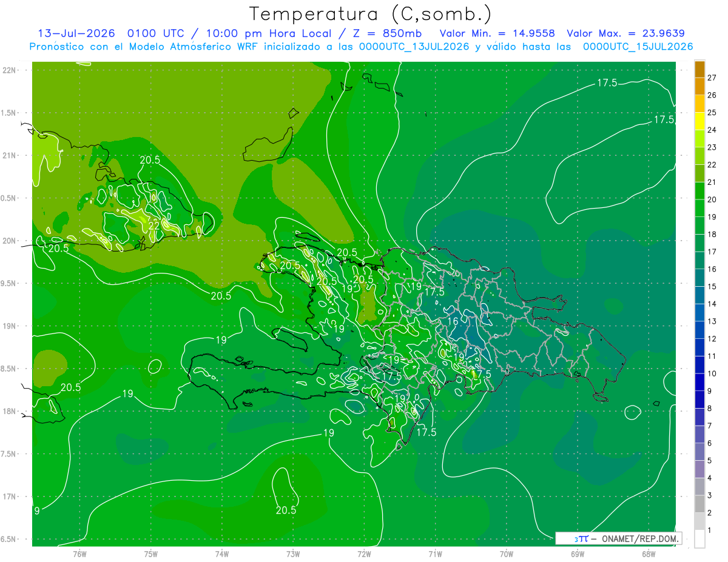Viewport: 728px width, 562px height.
Task: Click the '27' value on the color legend
Action: 712,78
